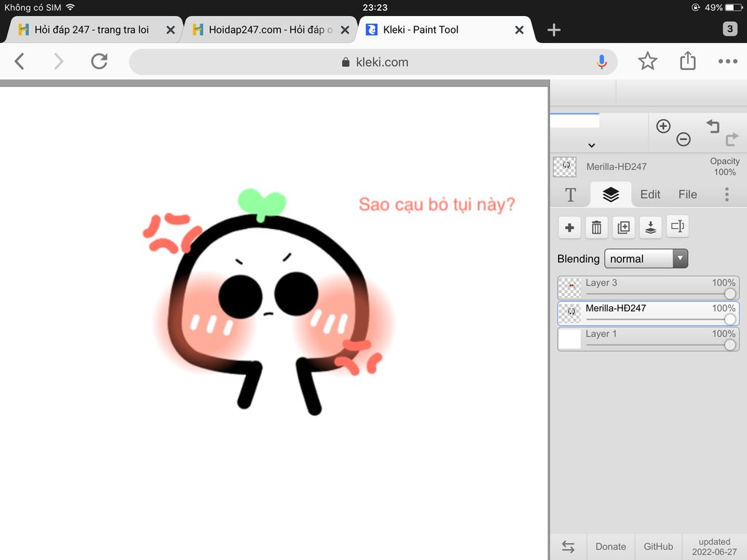Select the Layer 1 row
The height and width of the screenshot is (560, 747).
tap(649, 339)
